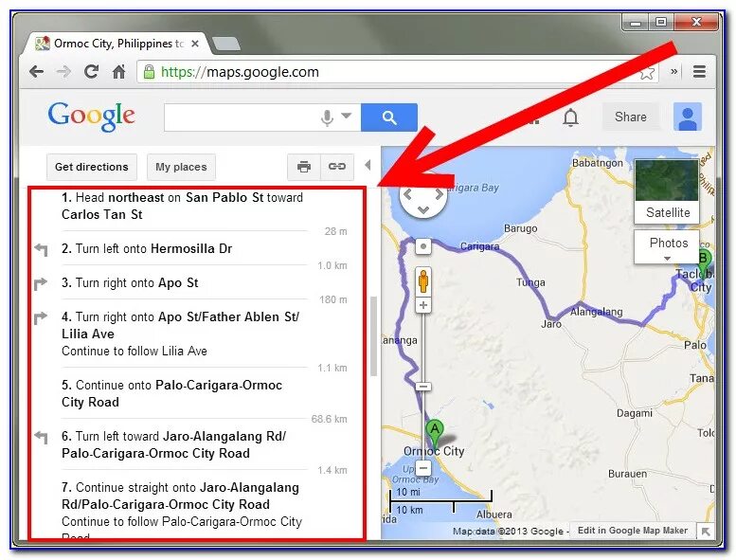
Task: Pan map left with pan control
Action: coord(407,194)
